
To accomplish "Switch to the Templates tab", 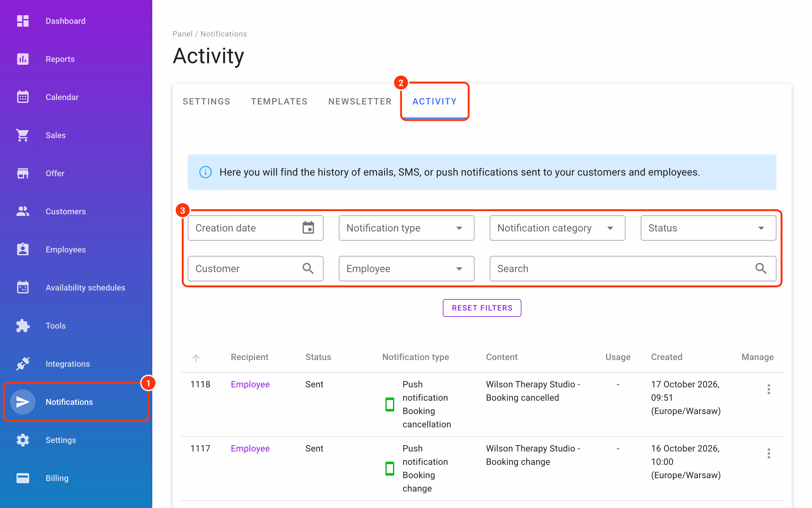I will (279, 102).
